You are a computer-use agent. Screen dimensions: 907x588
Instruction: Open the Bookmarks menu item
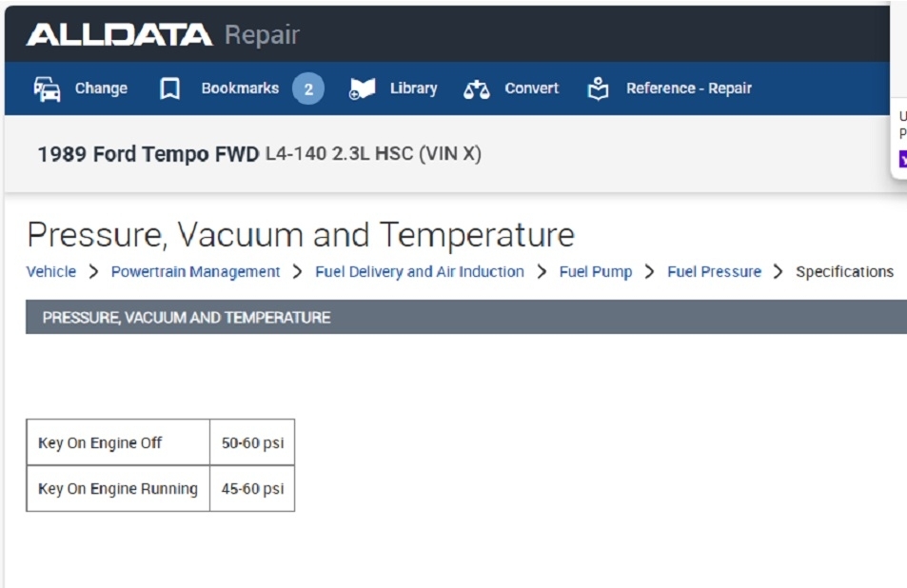(240, 88)
